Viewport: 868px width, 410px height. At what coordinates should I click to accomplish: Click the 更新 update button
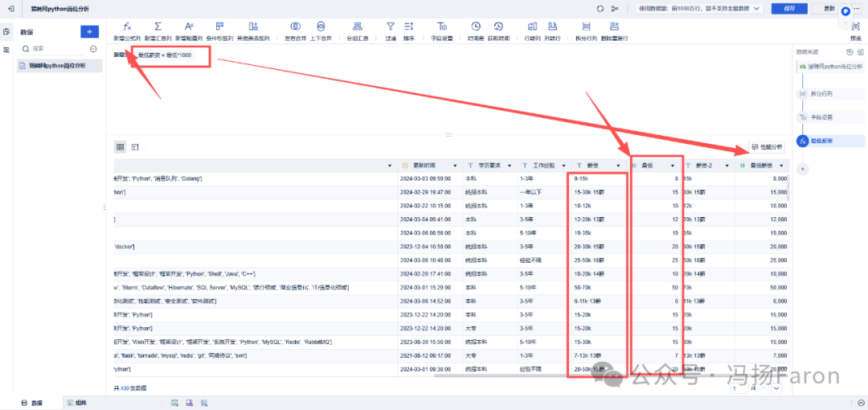pos(829,9)
